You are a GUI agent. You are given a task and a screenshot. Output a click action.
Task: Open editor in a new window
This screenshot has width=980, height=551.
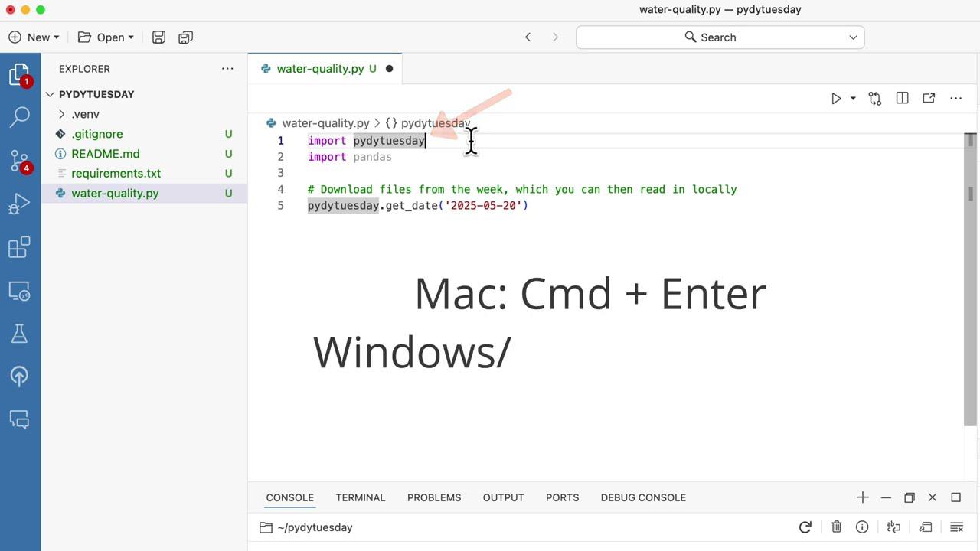click(929, 98)
